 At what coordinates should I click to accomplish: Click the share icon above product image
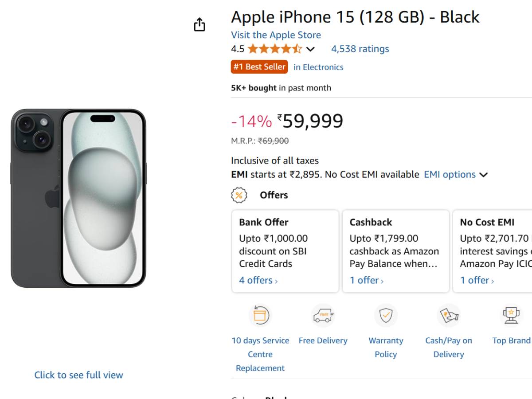tap(199, 25)
